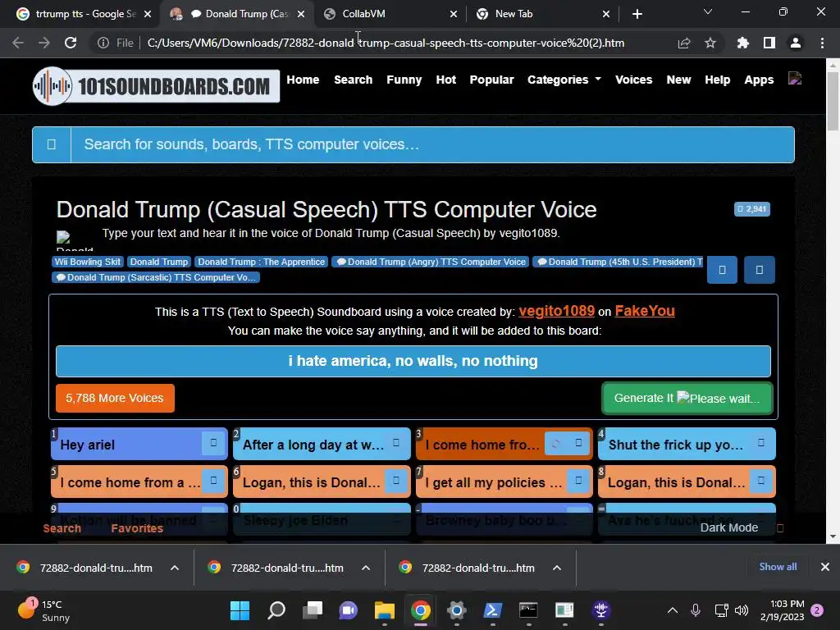Open the Hot nav item

point(445,80)
